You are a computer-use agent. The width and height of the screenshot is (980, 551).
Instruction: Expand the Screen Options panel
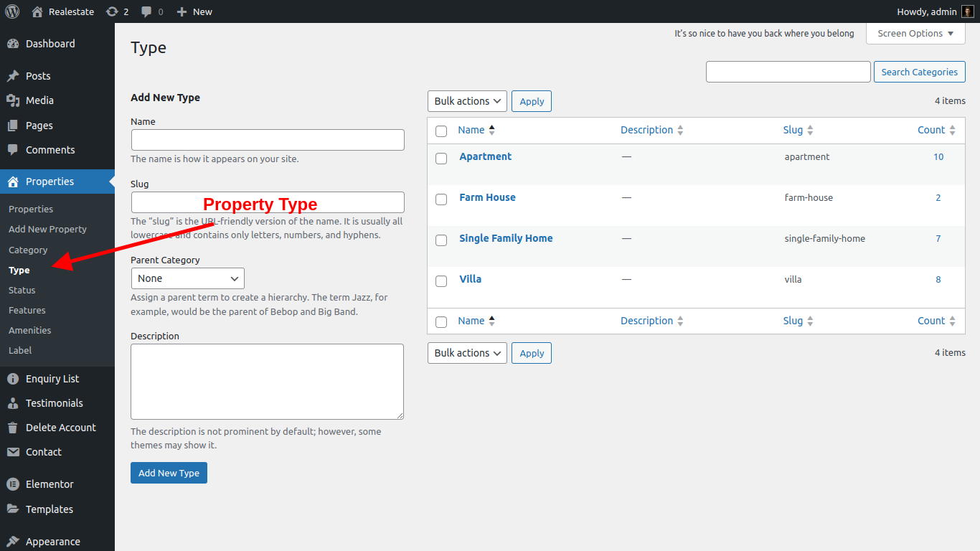click(915, 34)
